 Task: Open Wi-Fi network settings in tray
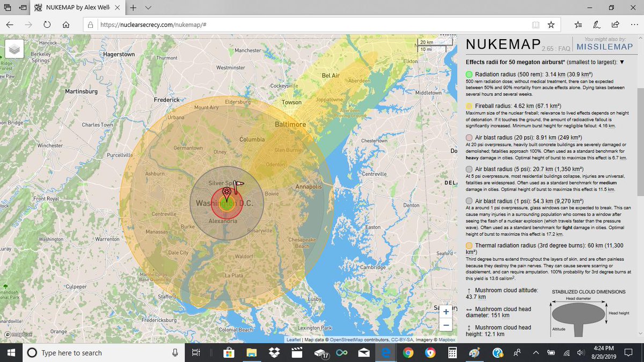tap(566, 353)
